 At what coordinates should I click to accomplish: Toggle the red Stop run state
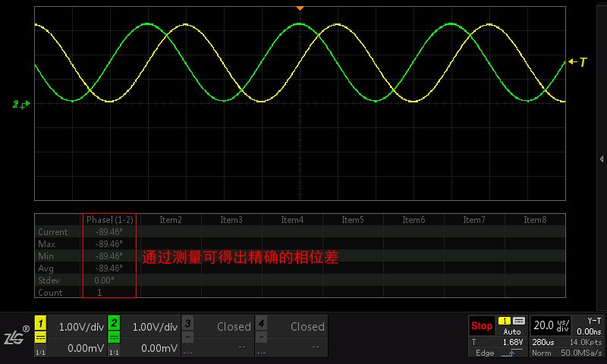[481, 326]
